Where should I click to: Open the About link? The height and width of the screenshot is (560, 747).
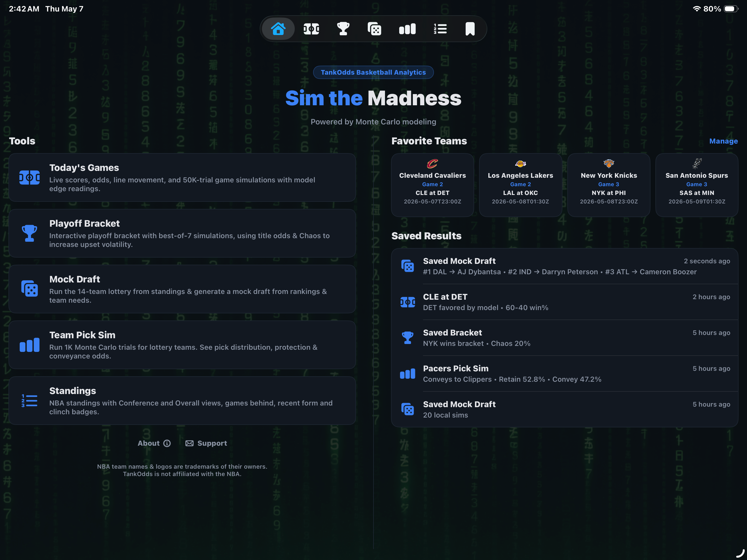coord(154,443)
